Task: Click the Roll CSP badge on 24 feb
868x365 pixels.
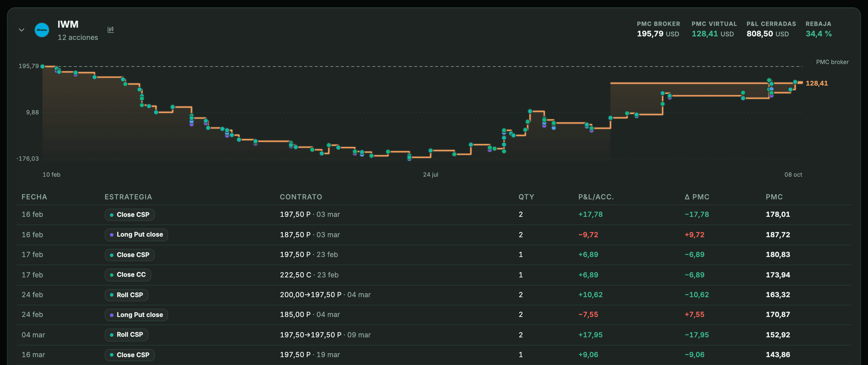Action: coord(126,295)
